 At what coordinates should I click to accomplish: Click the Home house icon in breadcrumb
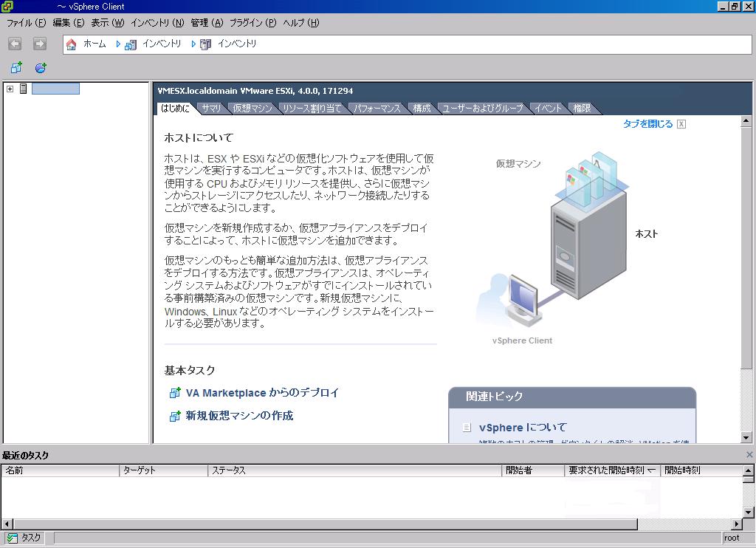71,44
